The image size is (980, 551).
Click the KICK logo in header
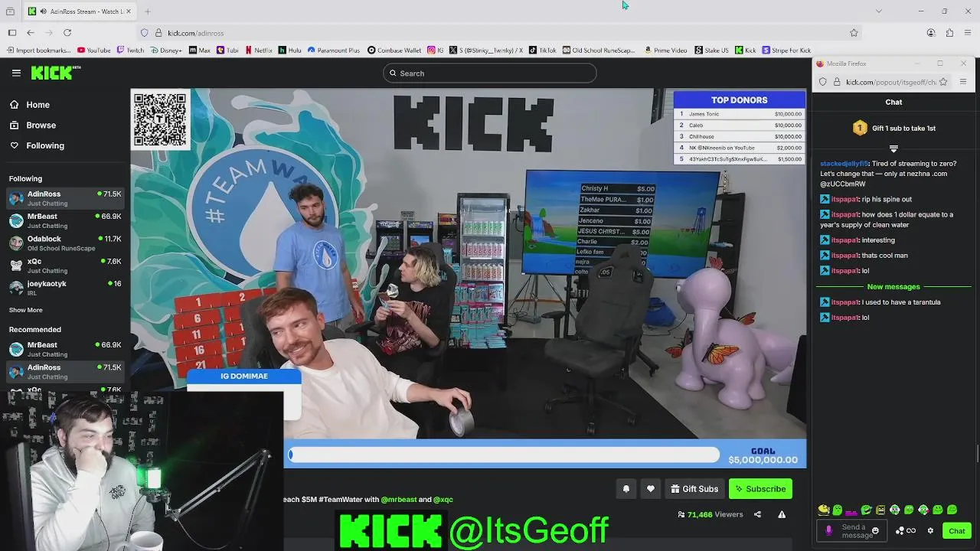56,73
